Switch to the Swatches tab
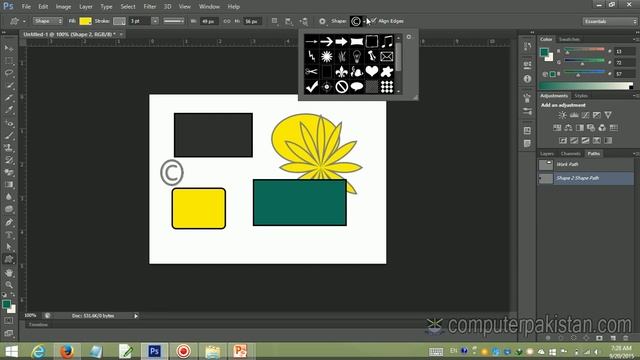Screen dimensions: 640x360 (x=569, y=40)
